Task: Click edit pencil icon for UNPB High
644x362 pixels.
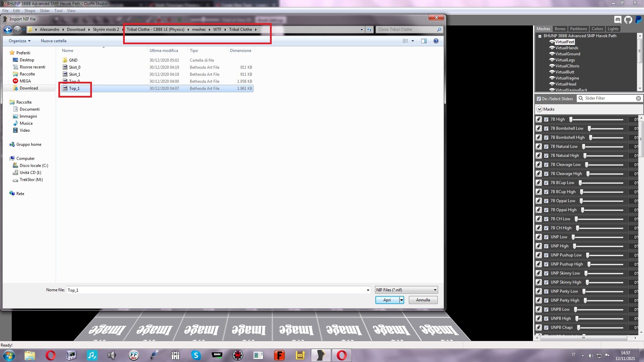Action: coord(539,318)
